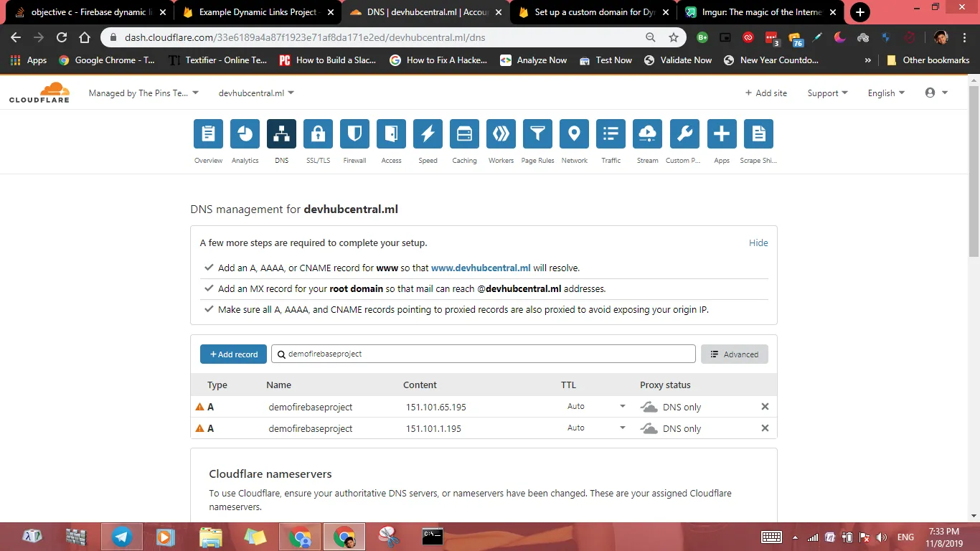The height and width of the screenshot is (551, 980).
Task: Open the www.devhubcentral.ml link
Action: (481, 268)
